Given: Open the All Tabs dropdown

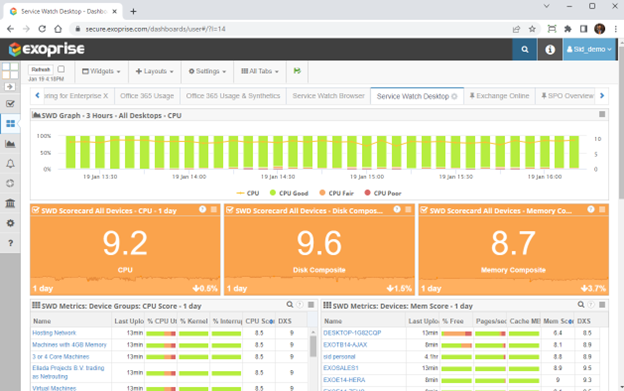Looking at the screenshot, I should (260, 71).
